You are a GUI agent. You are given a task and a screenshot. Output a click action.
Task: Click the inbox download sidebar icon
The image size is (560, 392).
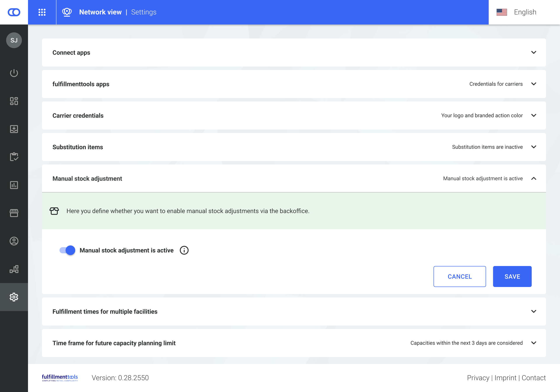pos(14,129)
